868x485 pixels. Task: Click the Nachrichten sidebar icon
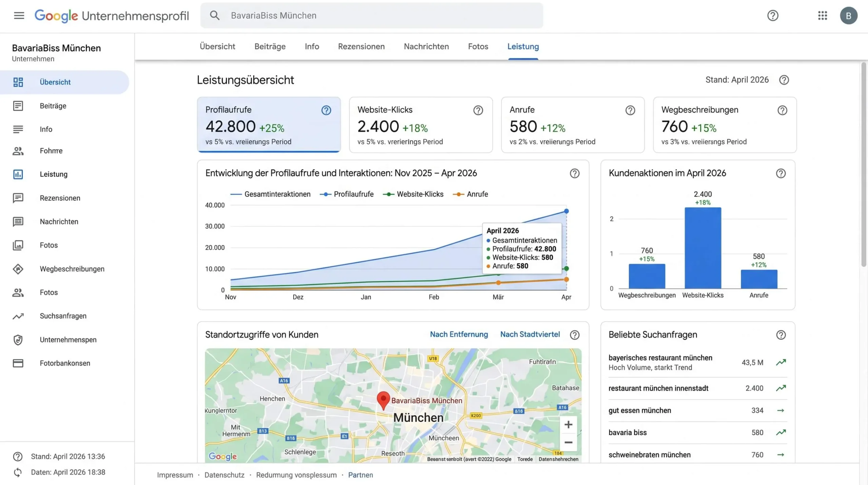coord(18,222)
